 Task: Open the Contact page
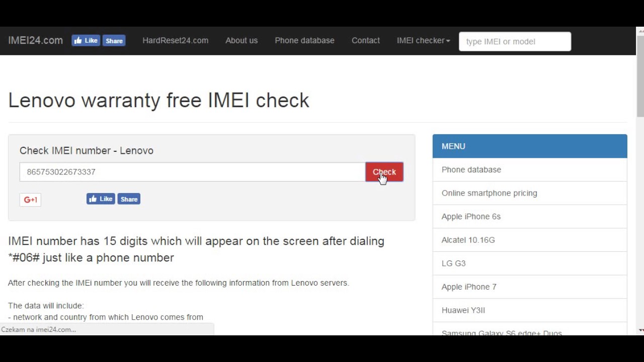366,40
